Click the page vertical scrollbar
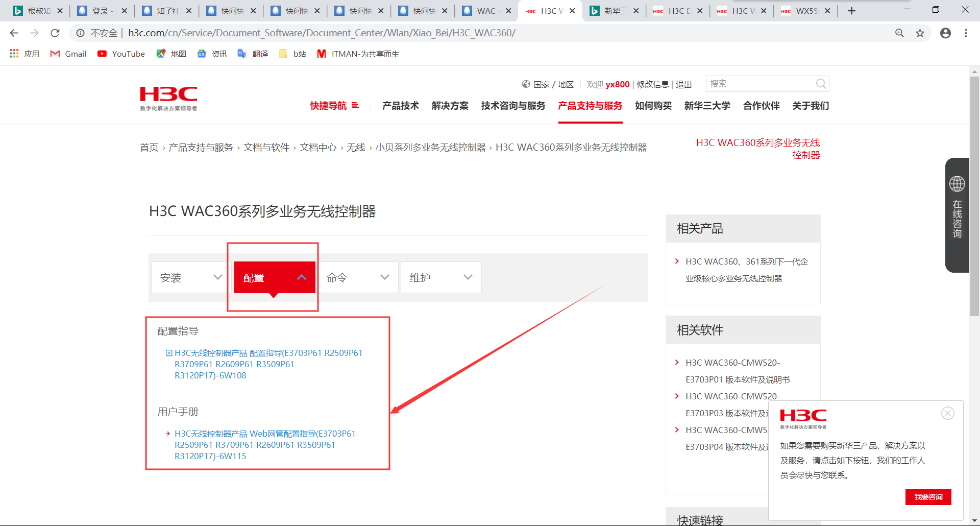 coord(974,197)
